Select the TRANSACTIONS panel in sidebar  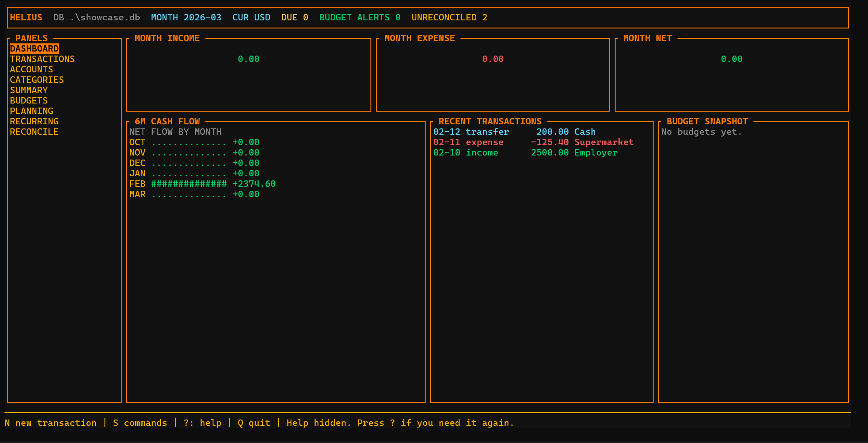[x=42, y=59]
